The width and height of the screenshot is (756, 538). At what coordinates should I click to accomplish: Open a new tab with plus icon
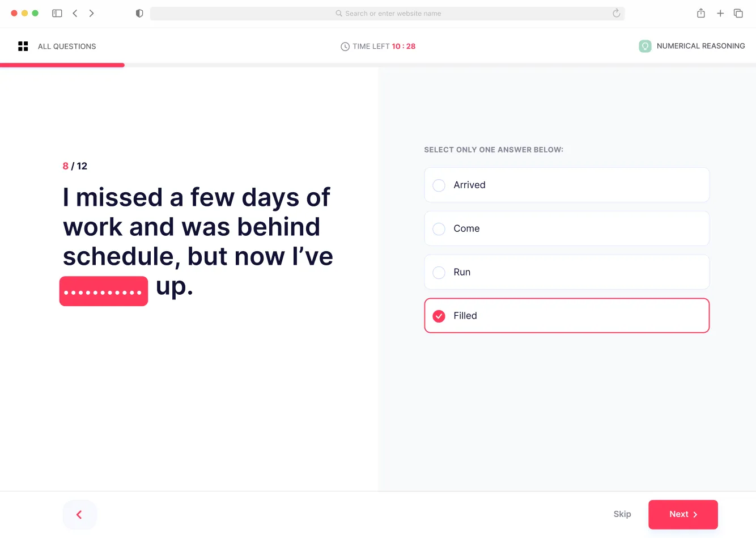click(x=720, y=13)
